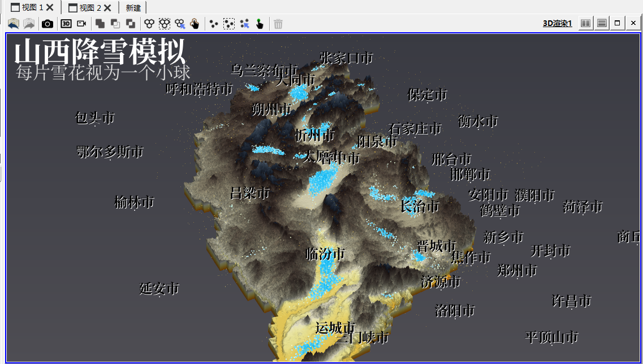Select points through using dashed-box dots icon
This screenshot has width=643, height=364.
(228, 24)
